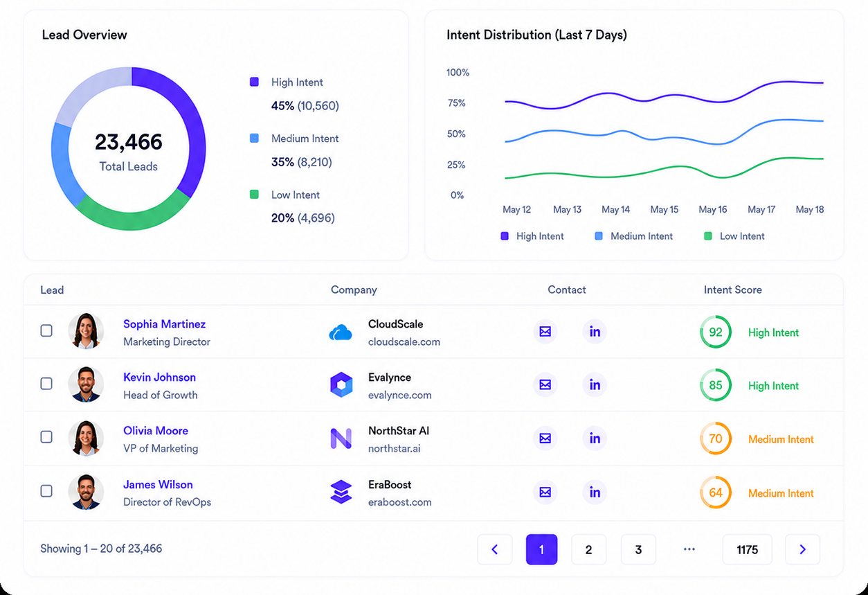The height and width of the screenshot is (595, 868).
Task: Click the May 18 axis label
Action: tap(810, 209)
